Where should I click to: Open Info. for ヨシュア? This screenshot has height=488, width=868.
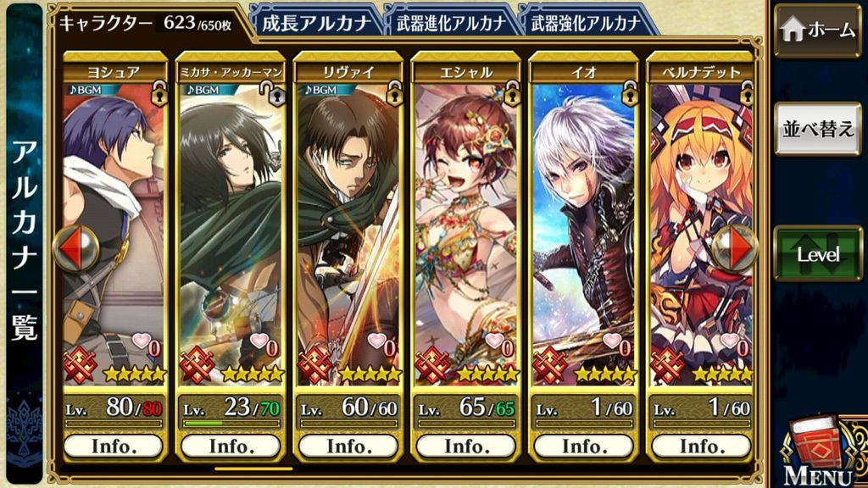point(114,446)
